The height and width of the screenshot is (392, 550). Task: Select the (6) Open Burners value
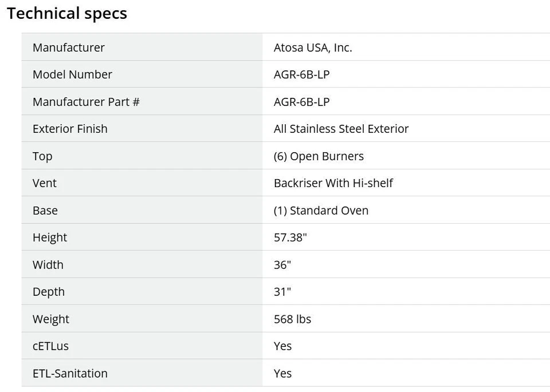(x=319, y=156)
